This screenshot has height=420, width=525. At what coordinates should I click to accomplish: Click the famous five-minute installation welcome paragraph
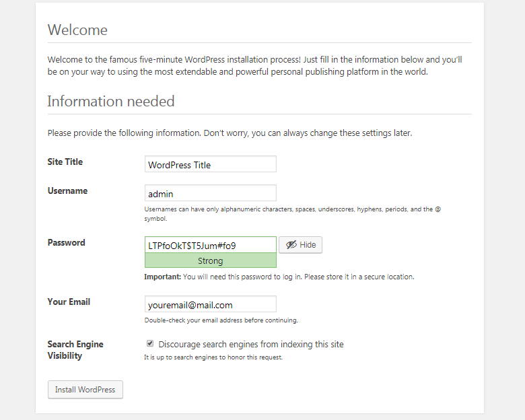255,66
